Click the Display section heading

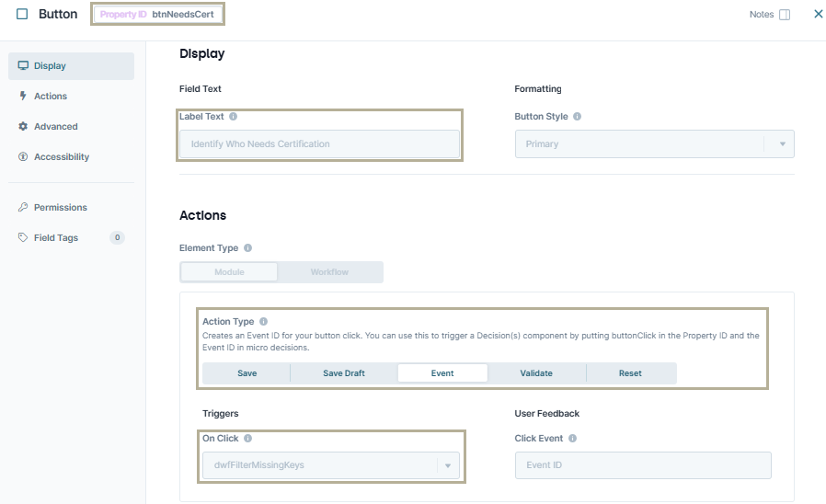coord(201,53)
